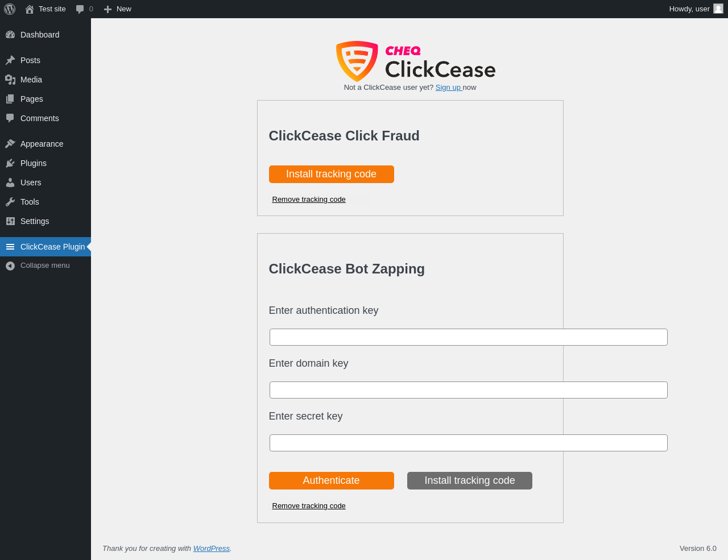The width and height of the screenshot is (728, 560).
Task: Open the Pages menu item
Action: click(45, 99)
